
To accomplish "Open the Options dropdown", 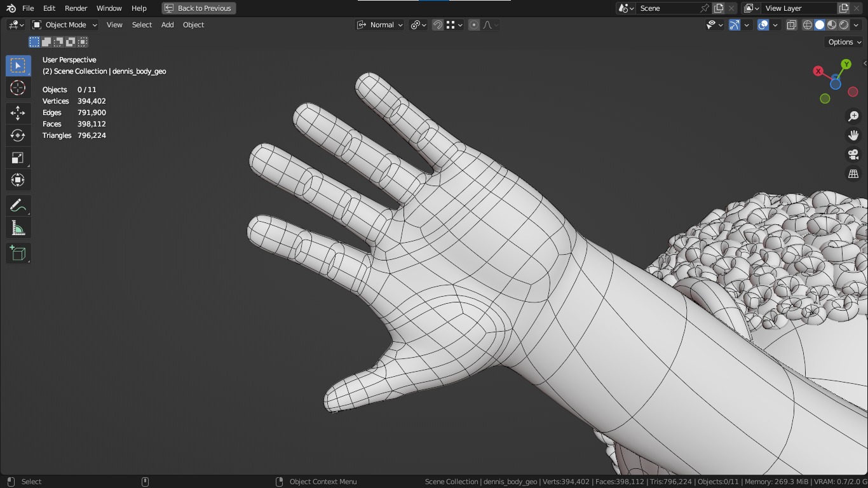I will 844,42.
